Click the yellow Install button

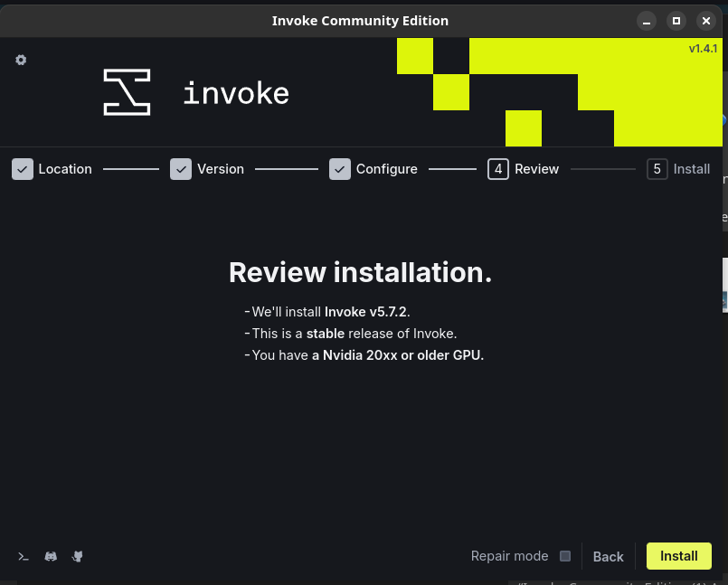point(679,556)
